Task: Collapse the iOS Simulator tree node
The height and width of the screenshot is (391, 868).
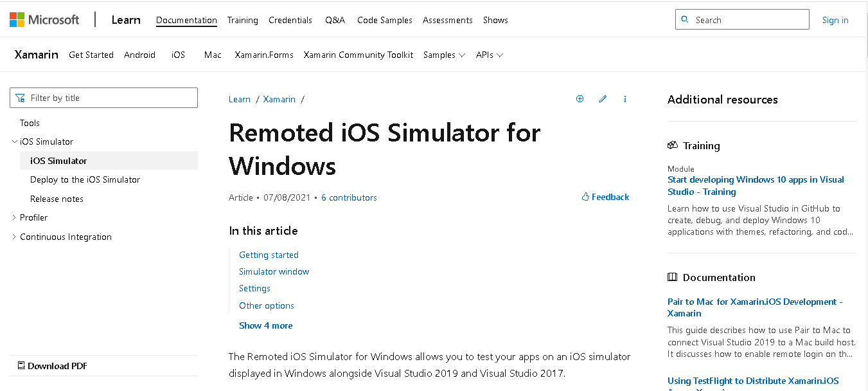Action: pos(15,141)
